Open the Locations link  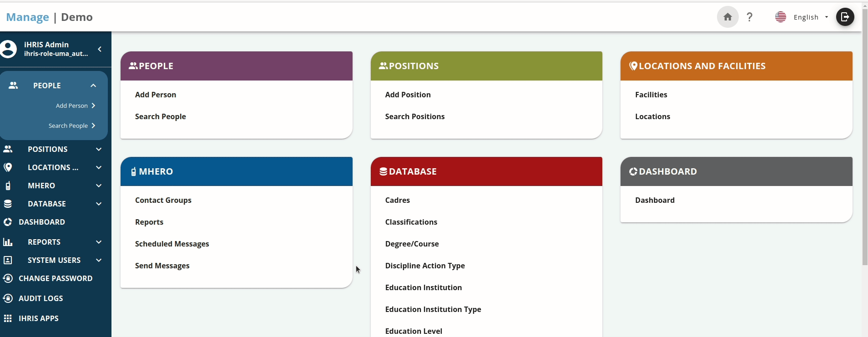click(653, 116)
